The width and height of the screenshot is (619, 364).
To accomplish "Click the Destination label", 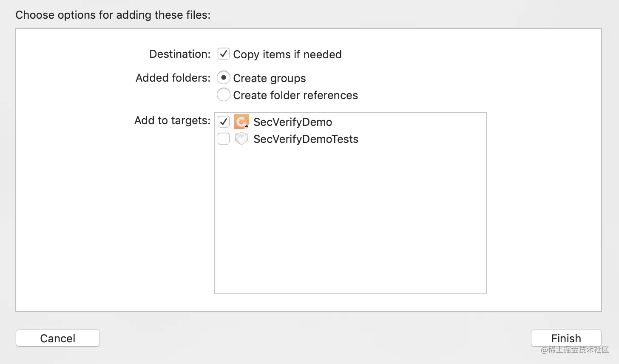I will tap(180, 54).
